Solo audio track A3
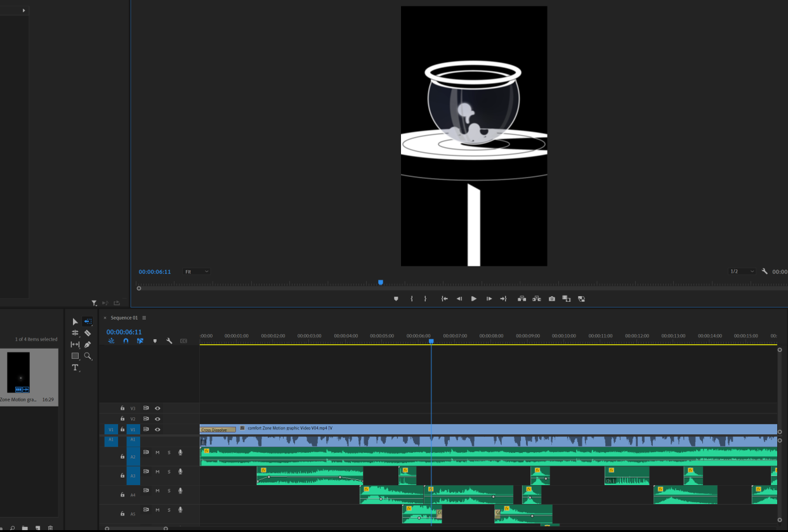Image resolution: width=788 pixels, height=532 pixels. tap(169, 471)
